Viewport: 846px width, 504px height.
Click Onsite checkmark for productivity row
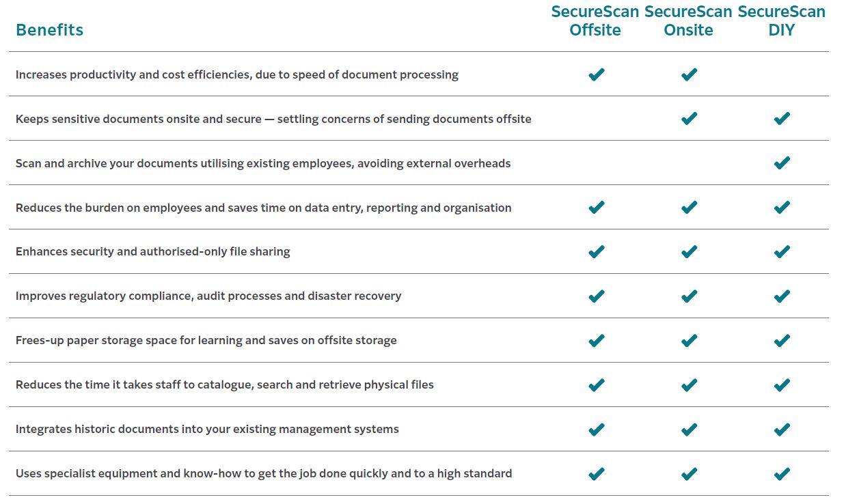(x=689, y=74)
